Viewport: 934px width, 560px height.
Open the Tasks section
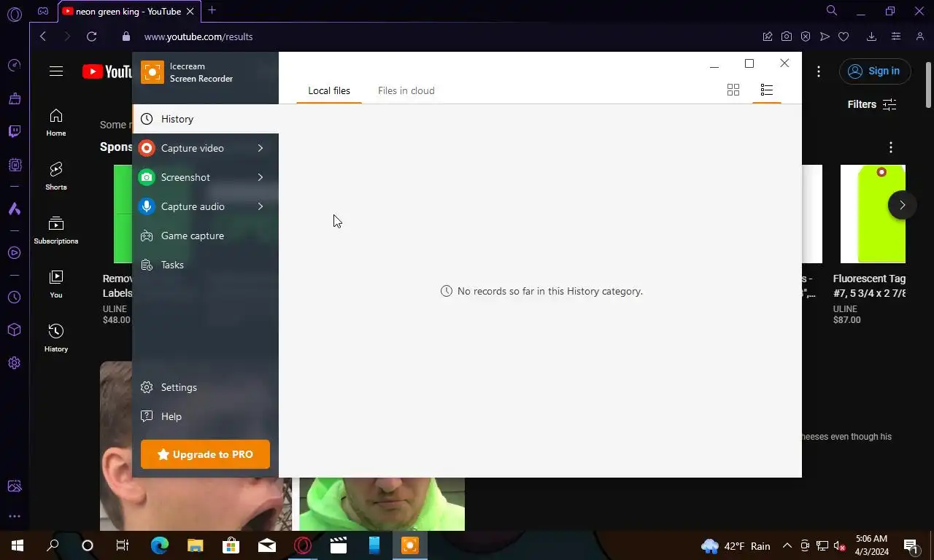(x=205, y=265)
